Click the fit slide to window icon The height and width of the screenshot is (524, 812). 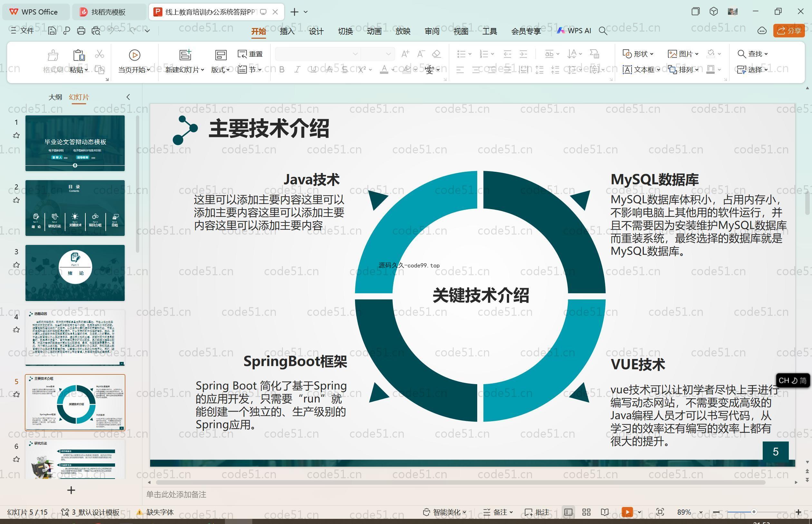(x=660, y=512)
